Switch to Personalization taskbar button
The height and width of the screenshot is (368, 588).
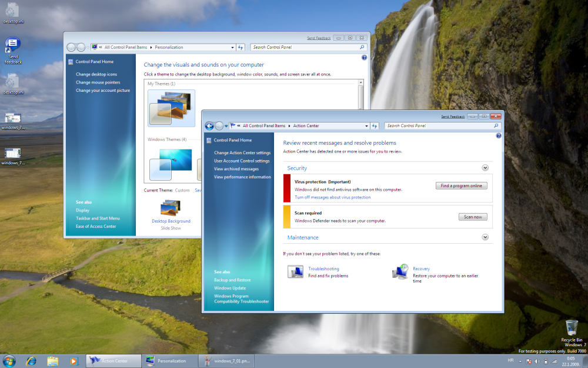170,362
